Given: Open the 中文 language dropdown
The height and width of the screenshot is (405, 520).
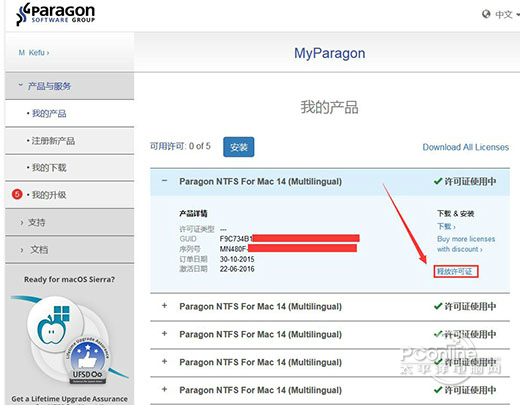Looking at the screenshot, I should [507, 14].
